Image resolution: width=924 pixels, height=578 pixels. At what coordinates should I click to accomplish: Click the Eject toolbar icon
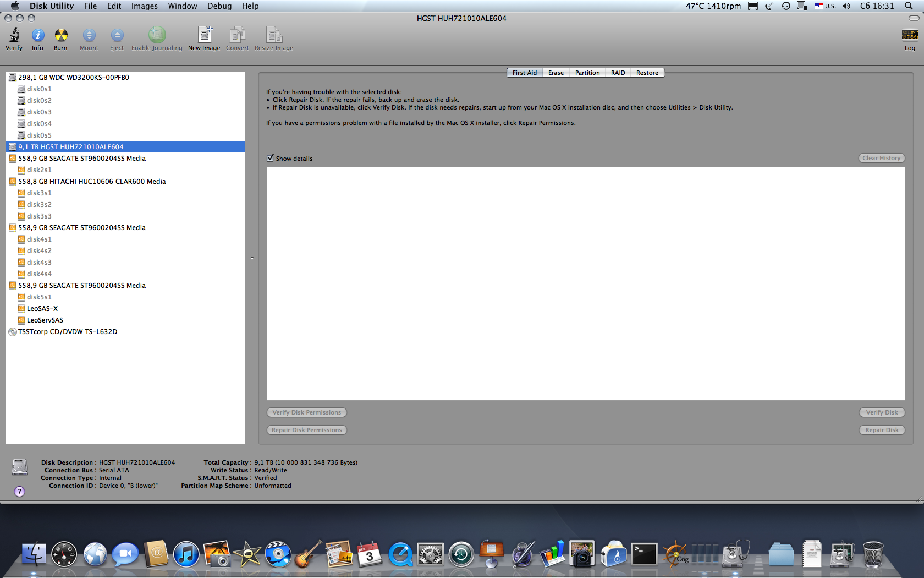(x=117, y=35)
